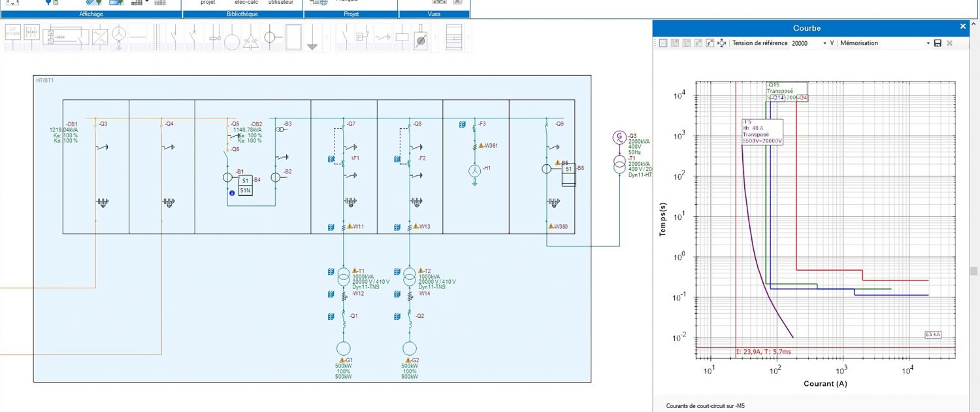Screen dimensions: 980x412
Task: Click the Vues ribbon group label
Action: 434,14
